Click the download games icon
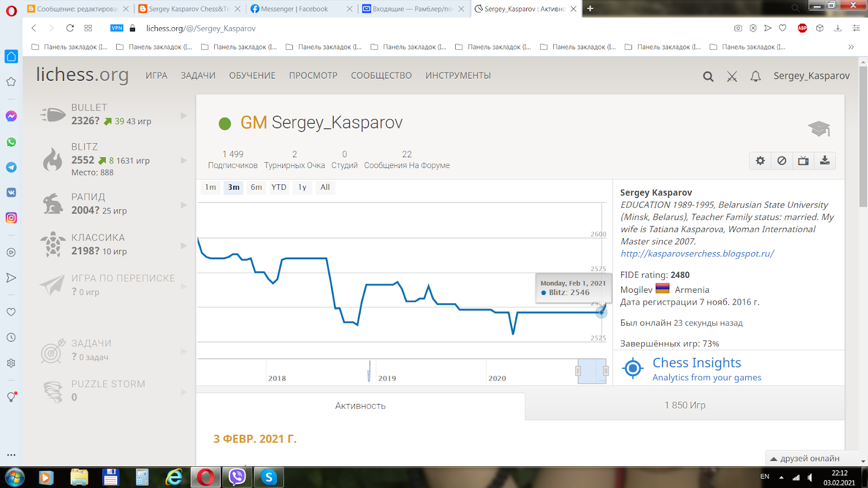 tap(825, 160)
